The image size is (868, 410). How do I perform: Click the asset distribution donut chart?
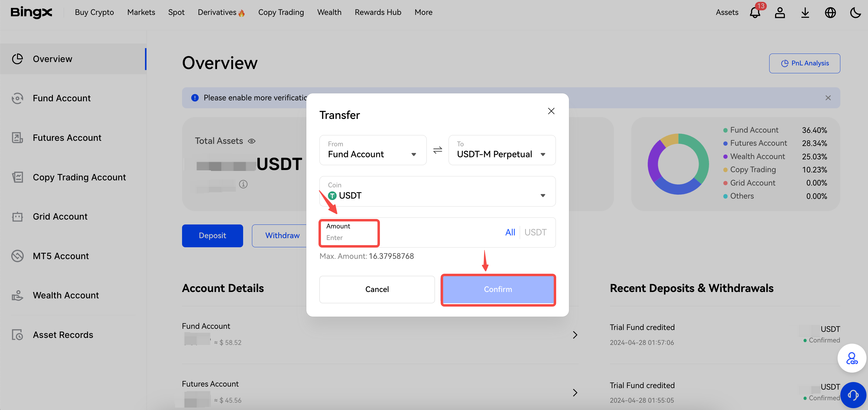678,164
